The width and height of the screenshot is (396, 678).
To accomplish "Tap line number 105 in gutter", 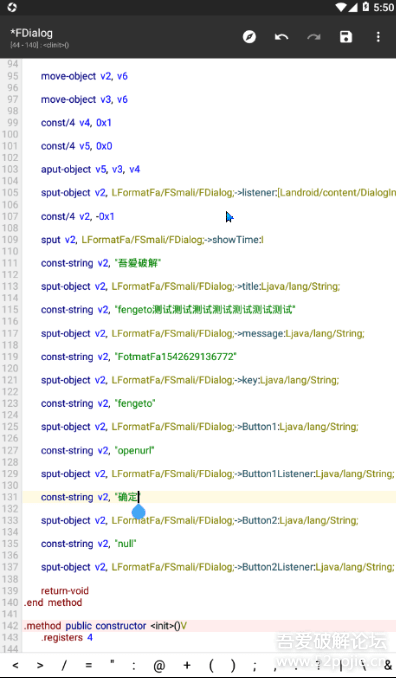I will (10, 193).
